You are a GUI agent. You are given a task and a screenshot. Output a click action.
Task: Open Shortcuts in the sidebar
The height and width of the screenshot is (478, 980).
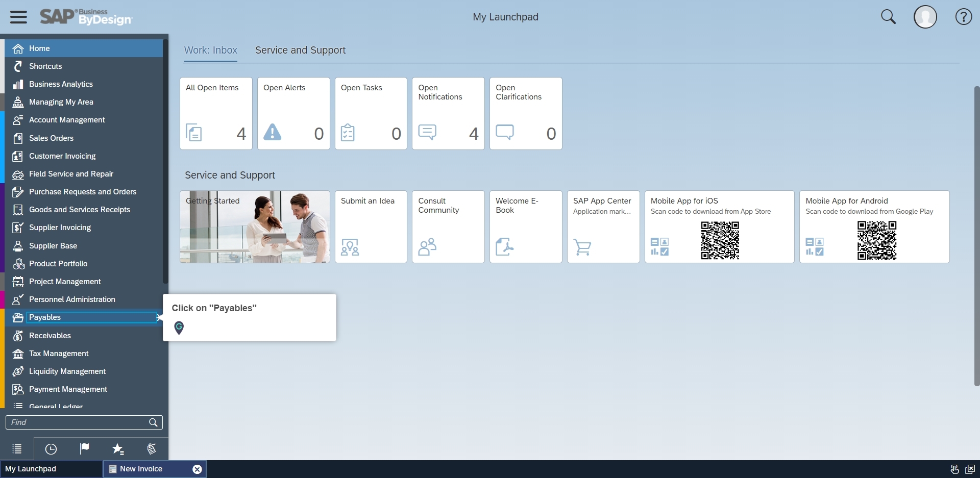84,66
